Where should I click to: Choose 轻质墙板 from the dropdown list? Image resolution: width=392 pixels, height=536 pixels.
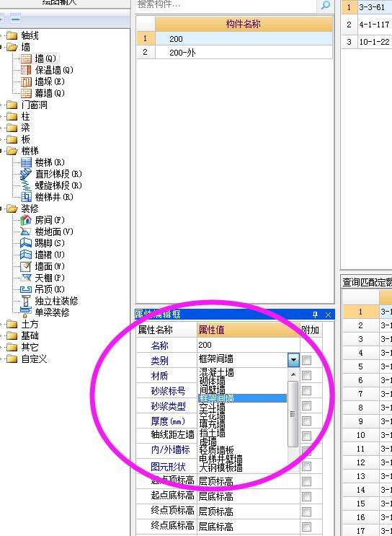coord(216,450)
